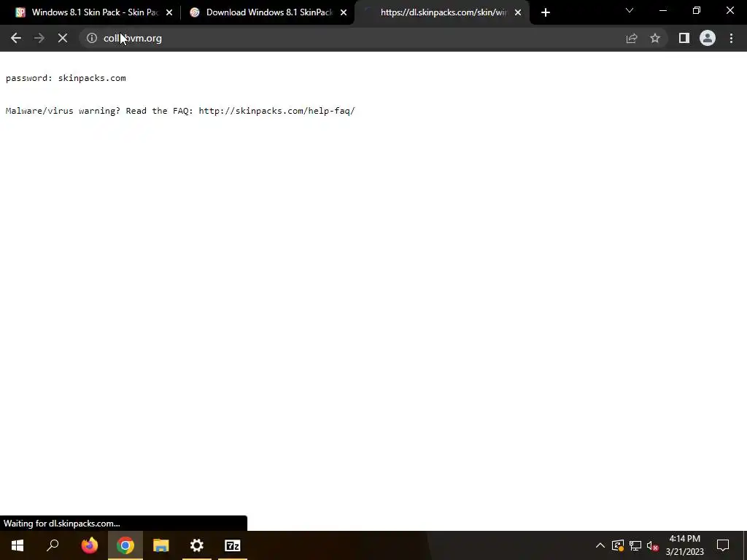This screenshot has height=560, width=747.
Task: Click the muted volume tray icon
Action: pos(653,545)
